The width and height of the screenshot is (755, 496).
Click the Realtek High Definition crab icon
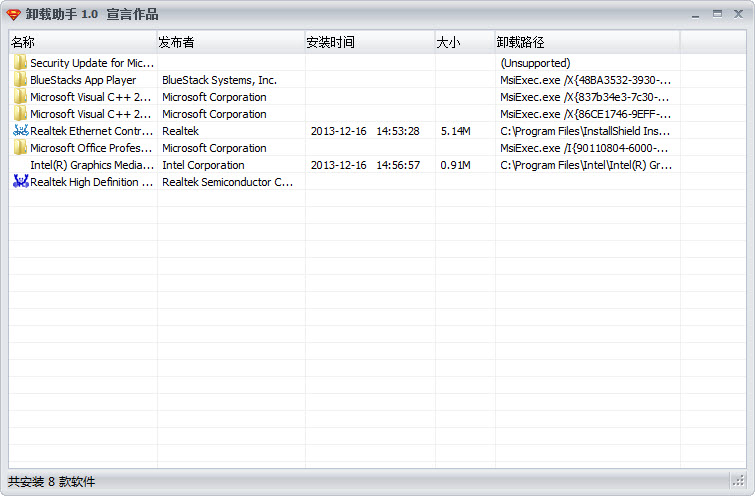(20, 182)
